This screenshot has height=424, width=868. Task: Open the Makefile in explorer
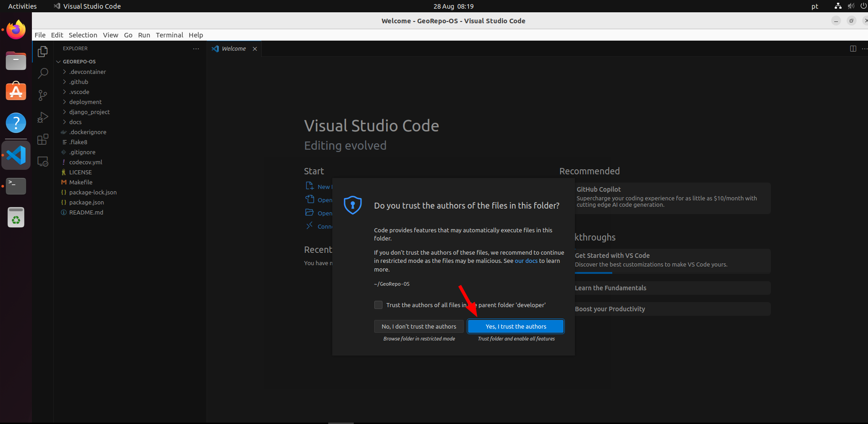click(x=130, y=182)
